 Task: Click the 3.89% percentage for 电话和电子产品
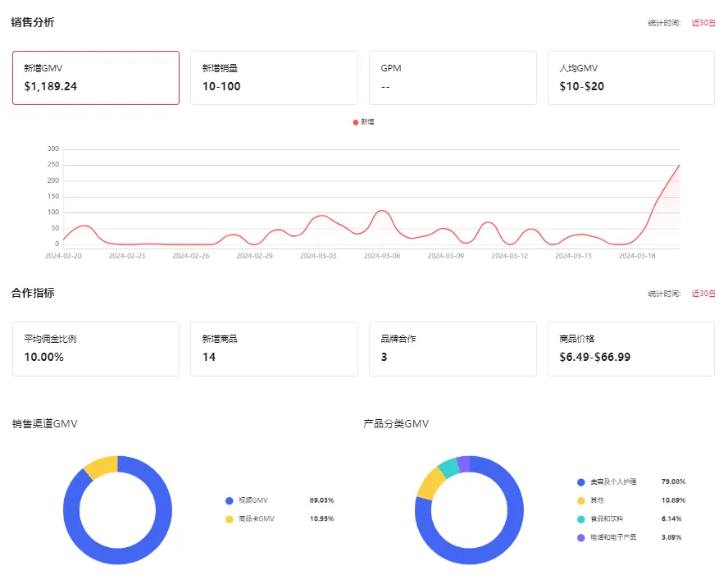[x=671, y=537]
